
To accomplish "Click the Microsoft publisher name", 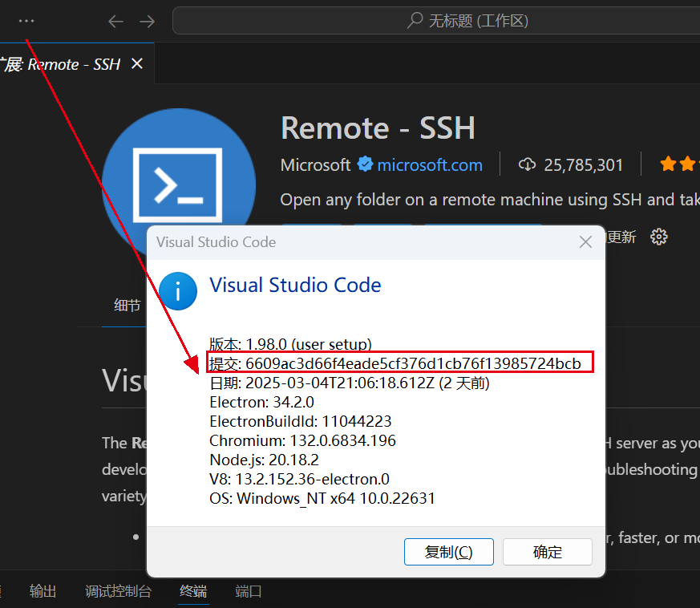I will pyautogui.click(x=315, y=165).
